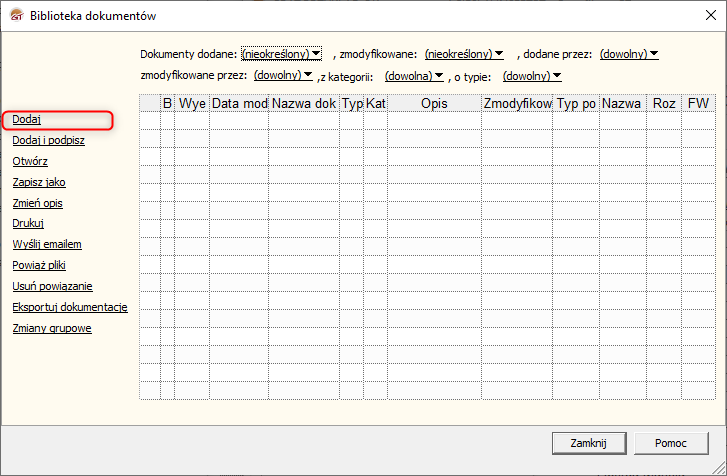Print using the Drukuj link
Screen dimensions: 727x476
pyautogui.click(x=28, y=223)
